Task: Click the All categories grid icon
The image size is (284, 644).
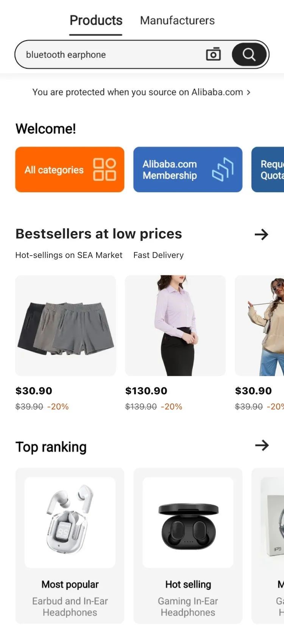Action: 105,170
